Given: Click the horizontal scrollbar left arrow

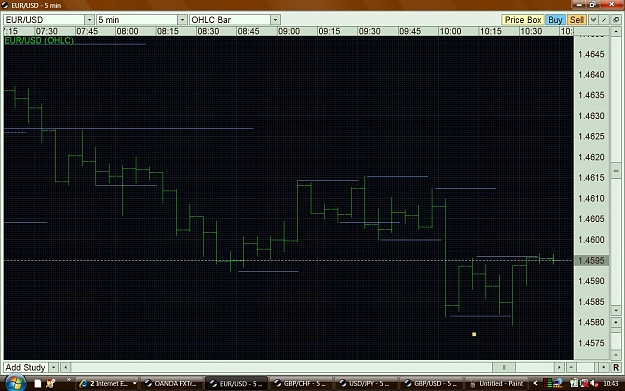Looking at the screenshot, I should [65, 367].
